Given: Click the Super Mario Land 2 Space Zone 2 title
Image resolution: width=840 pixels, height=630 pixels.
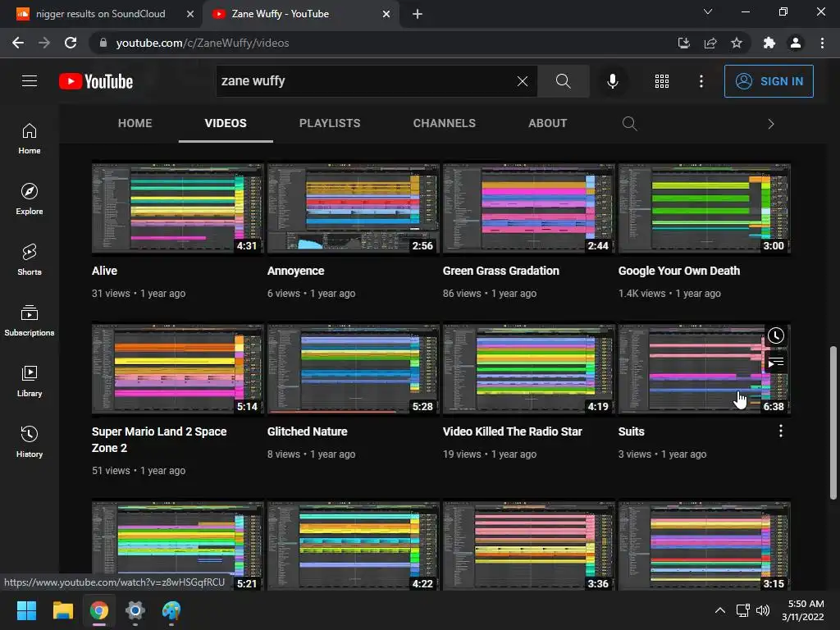Looking at the screenshot, I should [x=159, y=440].
